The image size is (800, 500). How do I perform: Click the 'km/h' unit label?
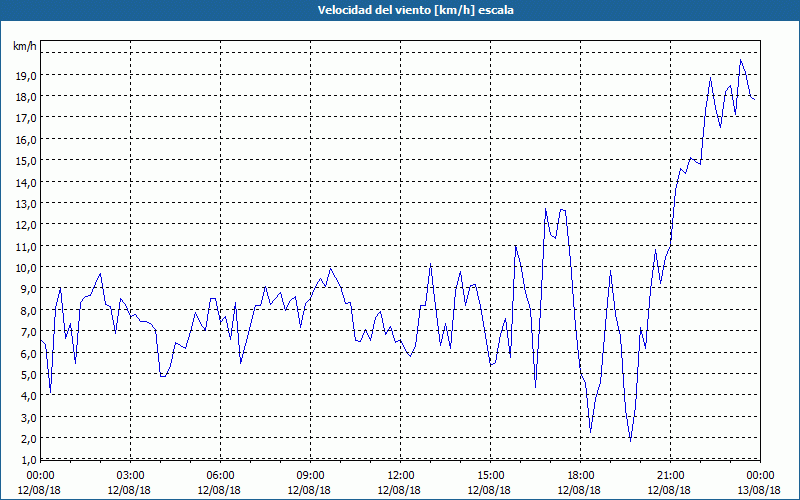24,46
